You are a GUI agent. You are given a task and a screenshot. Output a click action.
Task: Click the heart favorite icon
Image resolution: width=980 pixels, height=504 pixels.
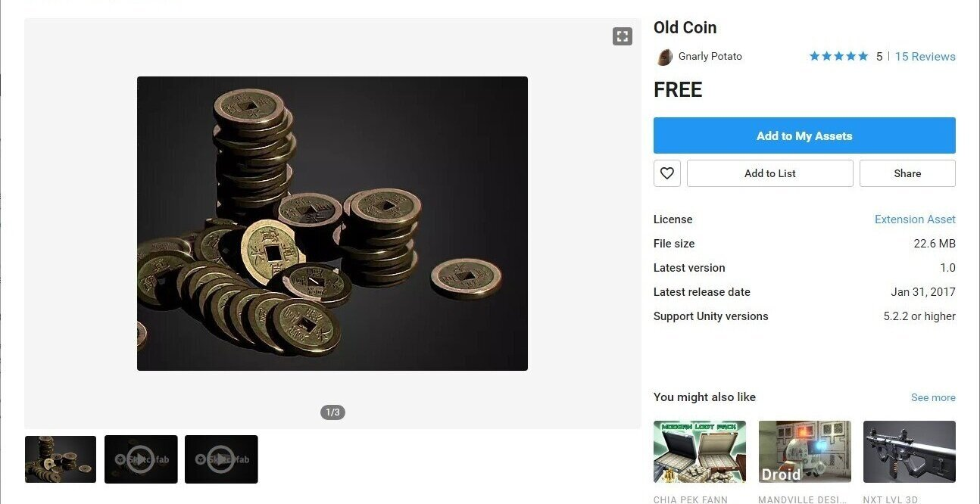[x=666, y=173]
